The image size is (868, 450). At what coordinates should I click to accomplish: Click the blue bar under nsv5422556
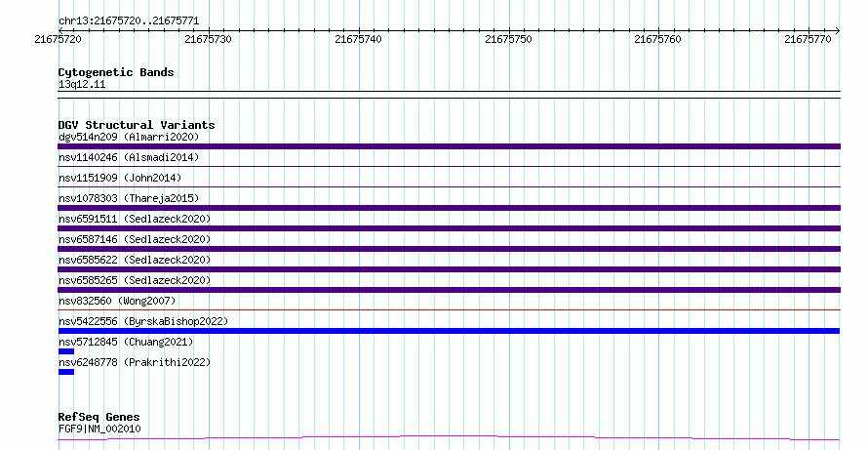[449, 331]
